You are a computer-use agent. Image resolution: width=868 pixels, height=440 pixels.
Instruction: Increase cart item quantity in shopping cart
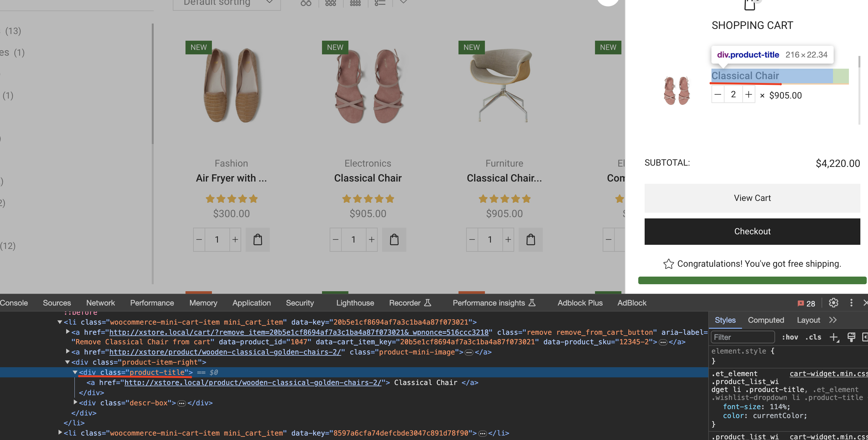point(748,95)
